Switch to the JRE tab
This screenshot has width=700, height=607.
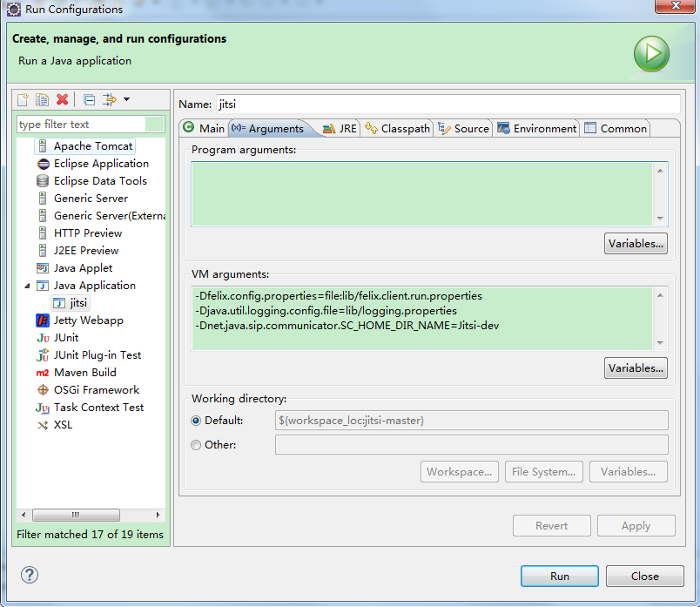[340, 129]
